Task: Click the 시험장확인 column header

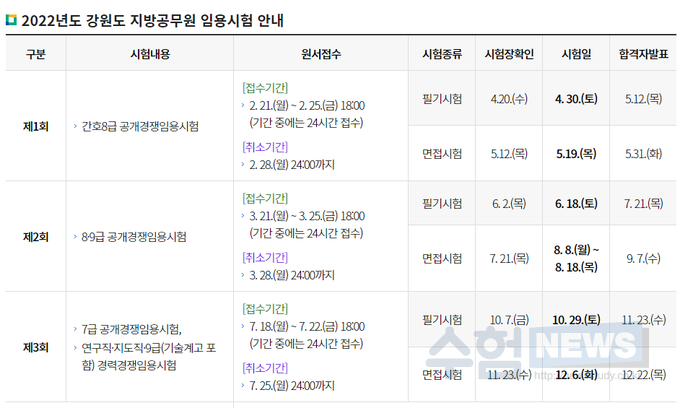Action: [x=508, y=54]
